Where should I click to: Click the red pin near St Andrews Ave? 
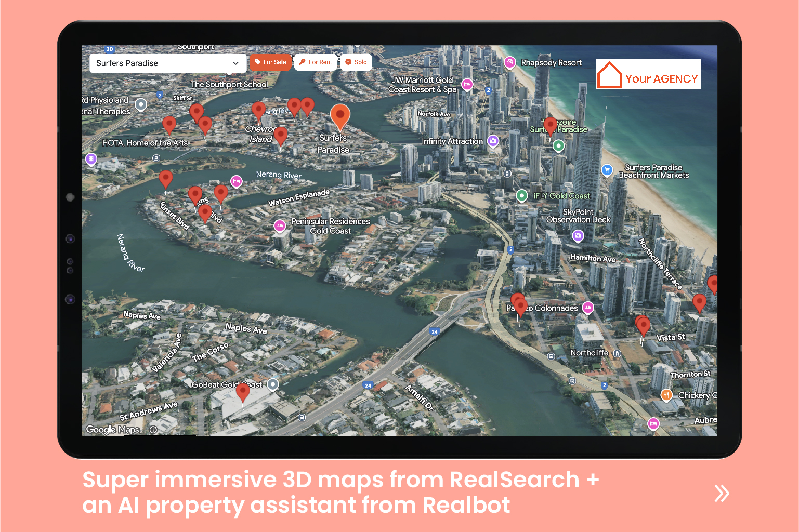(243, 392)
